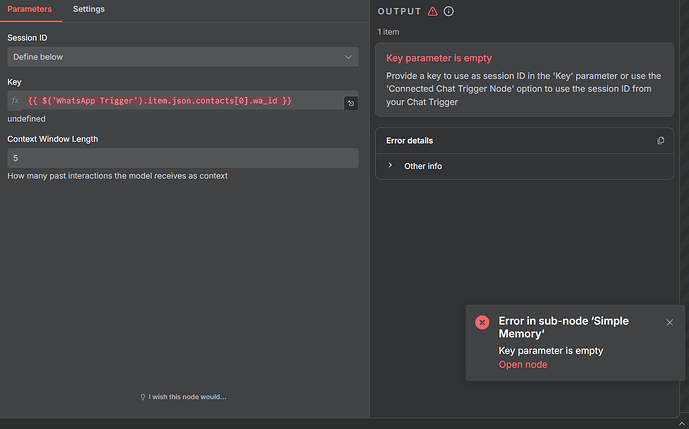The image size is (689, 429).
Task: Click the red error icon in the toast
Action: point(482,322)
